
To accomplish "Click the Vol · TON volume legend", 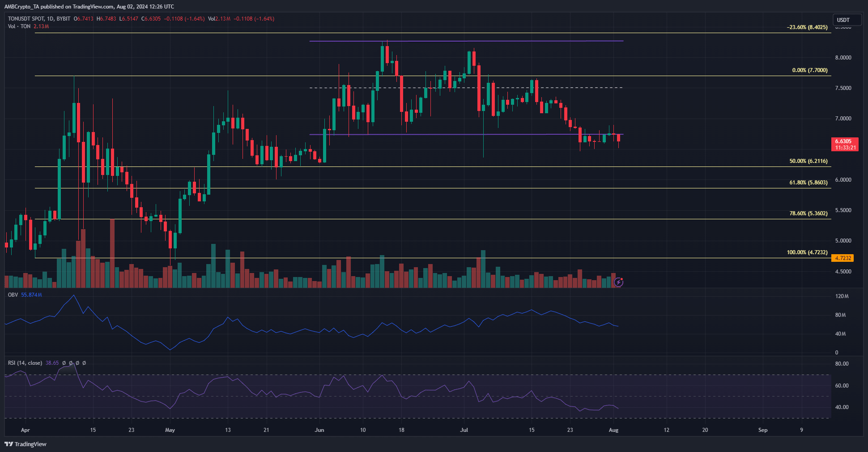I will 19,26.
